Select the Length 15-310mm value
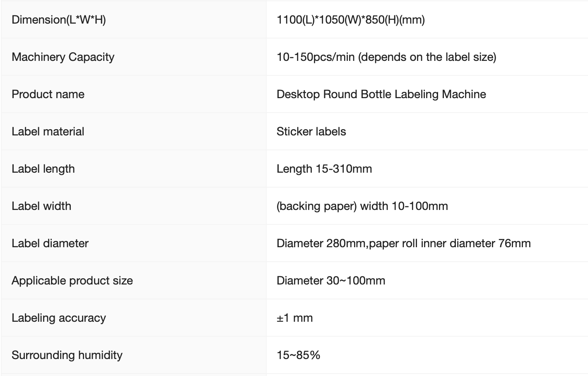 coord(324,169)
